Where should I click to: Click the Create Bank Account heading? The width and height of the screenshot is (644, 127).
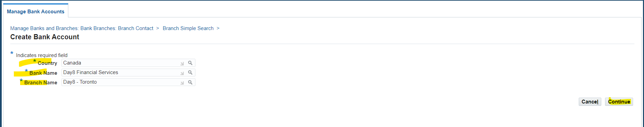45,37
